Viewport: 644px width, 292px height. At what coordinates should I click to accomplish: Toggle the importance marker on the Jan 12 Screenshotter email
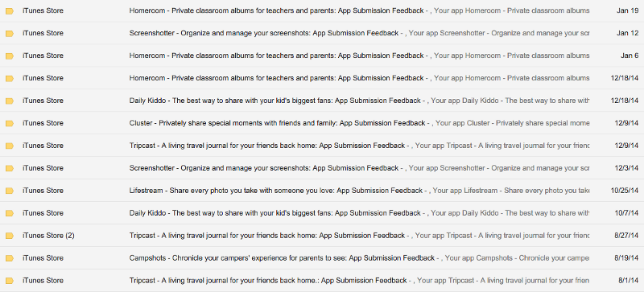click(x=10, y=34)
